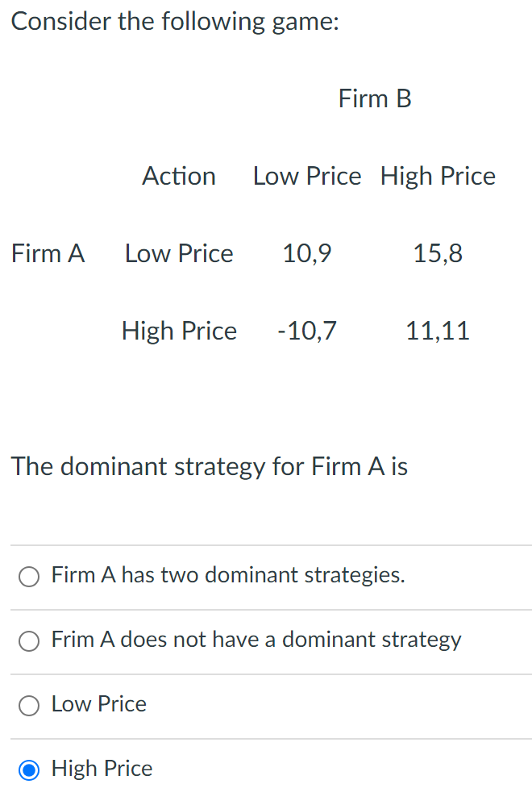
Task: Select the 'Firm A has two dominant strategies' radio button
Action: click(29, 576)
